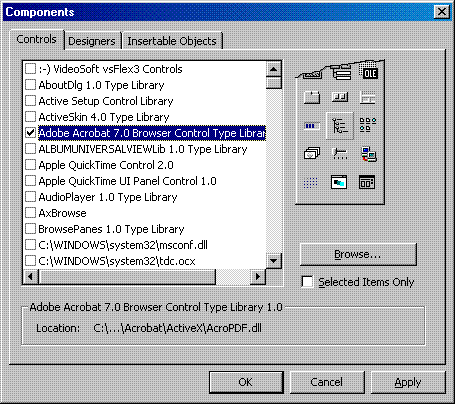This screenshot has height=404, width=455.
Task: Select the ImageList stacked-images icon
Action: (x=312, y=154)
